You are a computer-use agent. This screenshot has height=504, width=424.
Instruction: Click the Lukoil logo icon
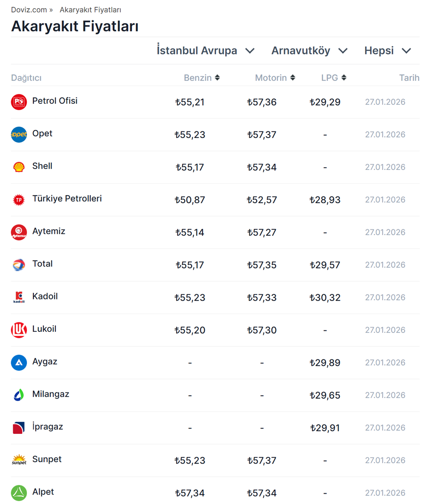point(19,330)
